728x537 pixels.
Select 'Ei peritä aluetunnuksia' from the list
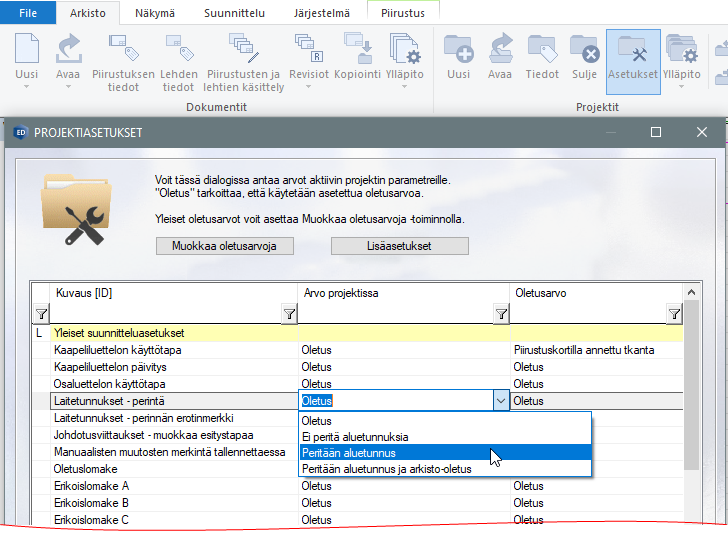pos(355,437)
